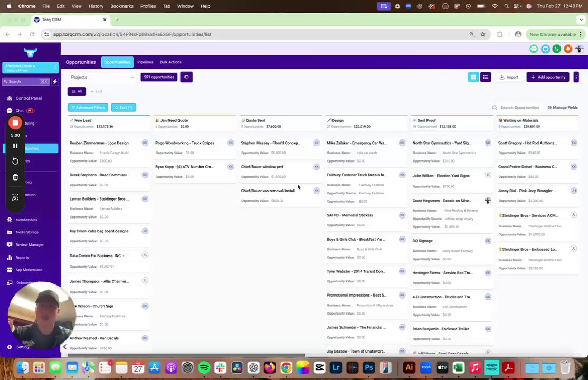Click the owner avatar on Grant Hegstrom card
Viewport: 588px width, 380px height.
[x=488, y=201]
